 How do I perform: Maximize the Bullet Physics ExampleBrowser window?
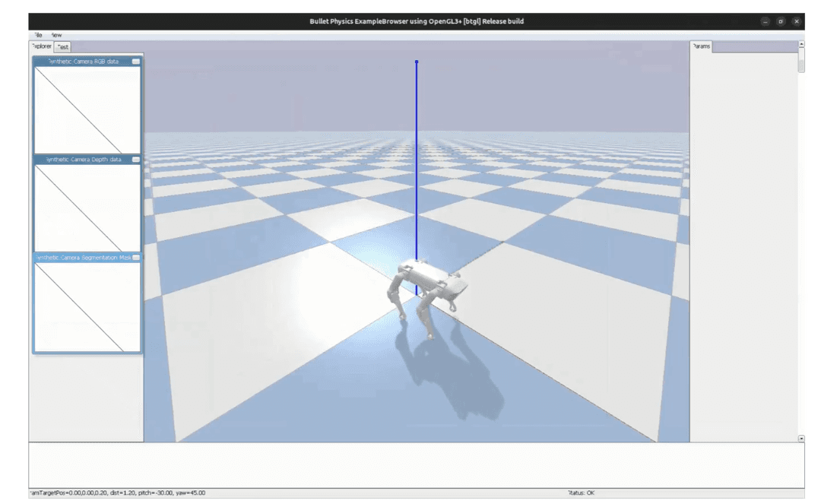click(781, 21)
